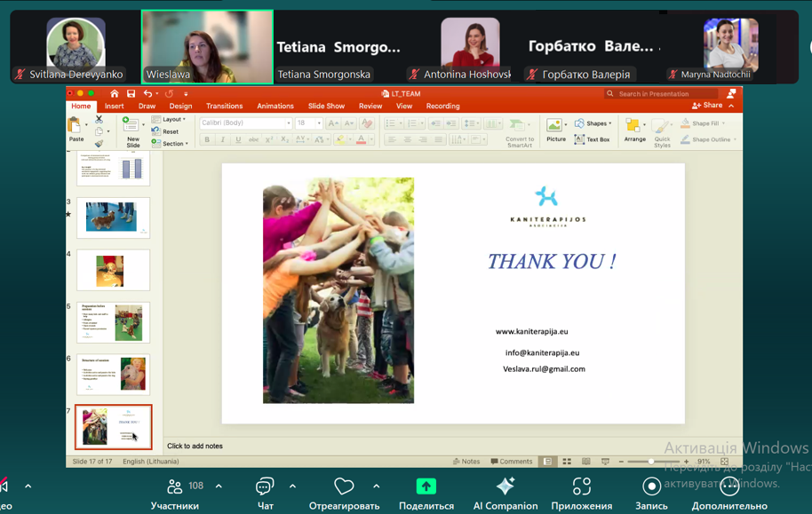Toggle the Notes pane in status bar
The image size is (812, 514).
(466, 462)
